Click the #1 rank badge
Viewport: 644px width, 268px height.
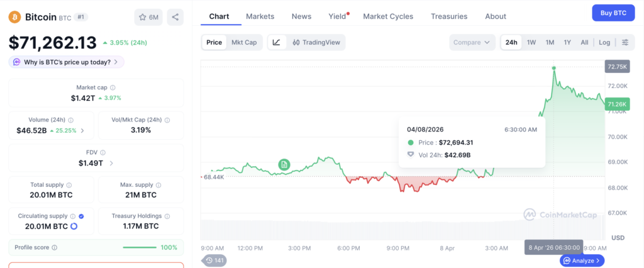tap(81, 17)
